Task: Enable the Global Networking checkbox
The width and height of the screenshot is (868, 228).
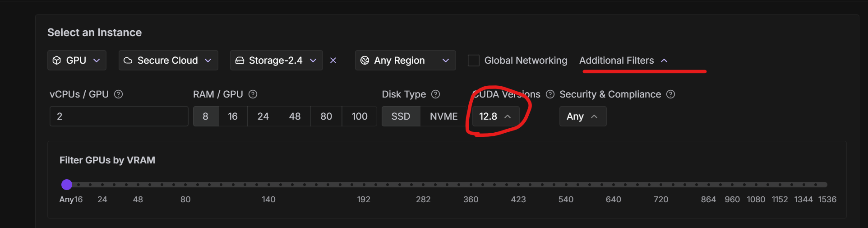Action: [x=473, y=60]
